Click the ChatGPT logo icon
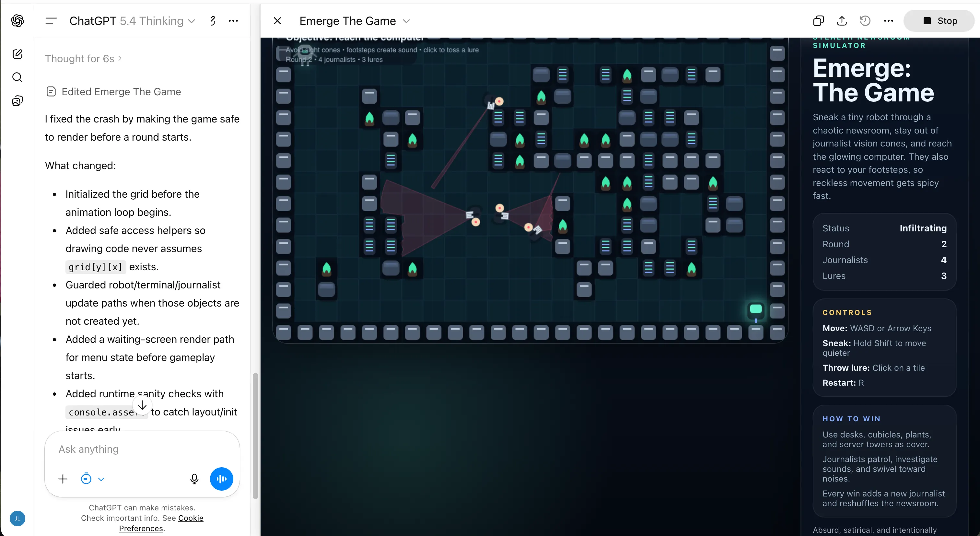 point(17,20)
